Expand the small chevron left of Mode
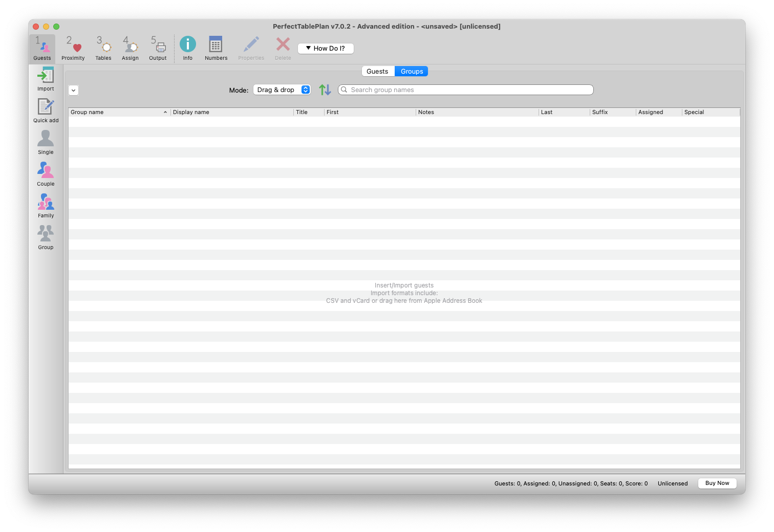774x532 pixels. (74, 91)
